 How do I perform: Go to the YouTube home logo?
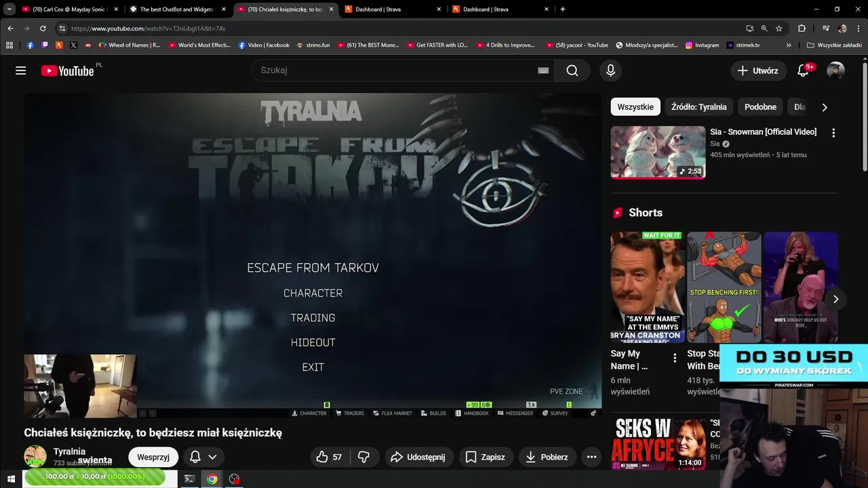click(67, 71)
